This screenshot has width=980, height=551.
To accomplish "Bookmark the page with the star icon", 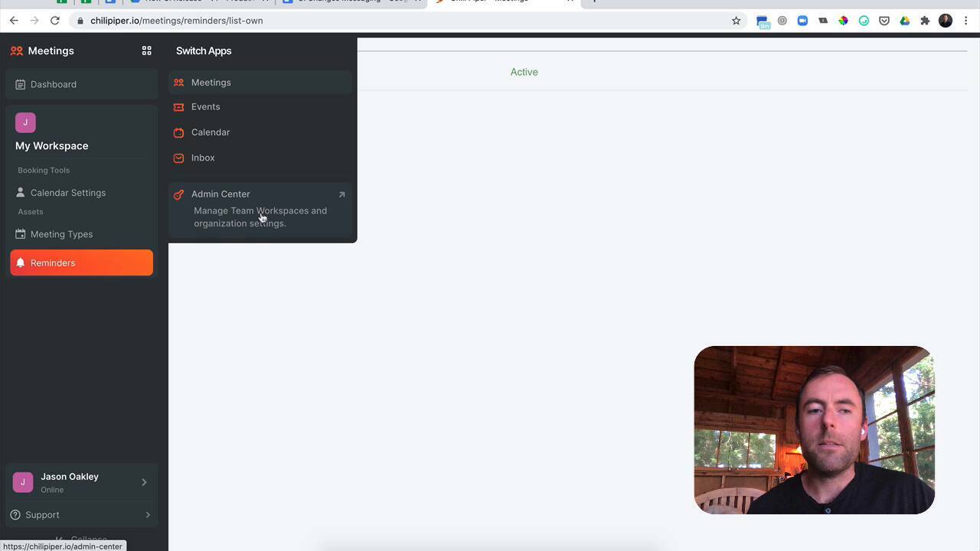I will pyautogui.click(x=735, y=21).
